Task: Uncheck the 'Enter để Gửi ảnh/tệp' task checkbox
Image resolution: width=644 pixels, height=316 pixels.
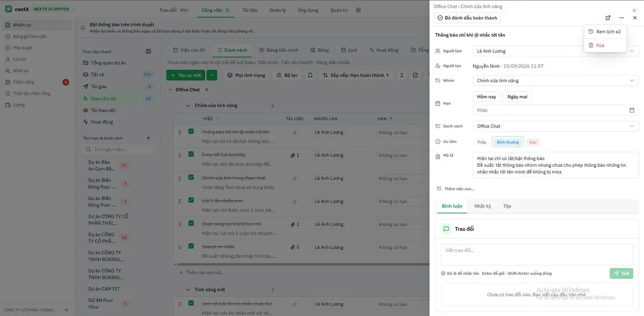Action: 191,154
